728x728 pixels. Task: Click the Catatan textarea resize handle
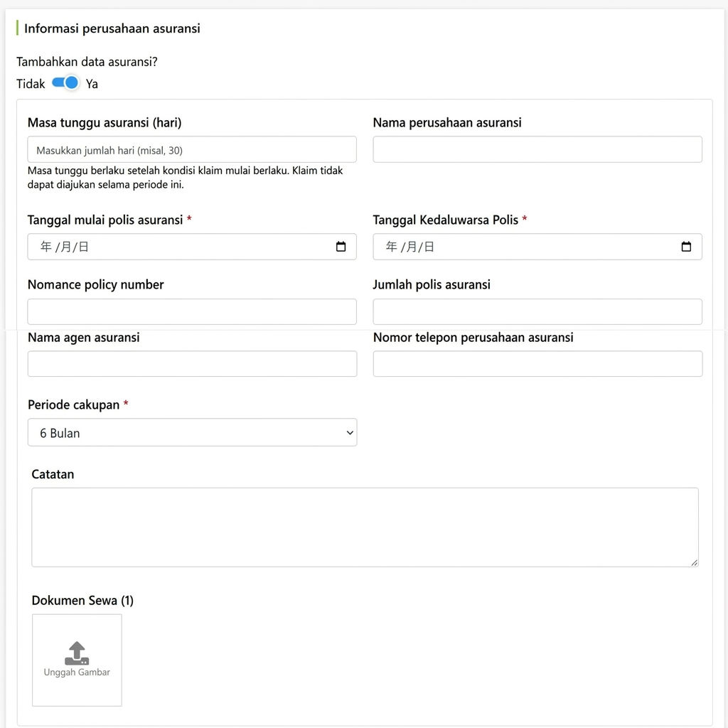[694, 563]
